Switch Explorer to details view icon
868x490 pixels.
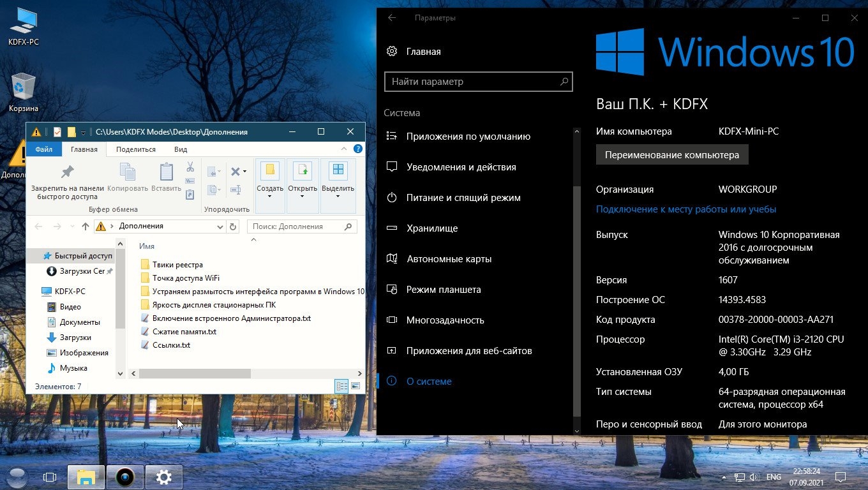tap(341, 386)
